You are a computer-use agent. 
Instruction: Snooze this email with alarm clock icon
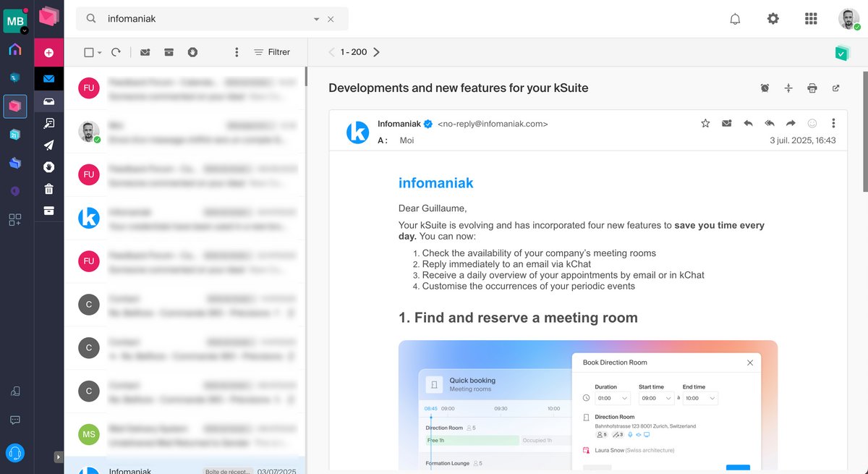(765, 88)
